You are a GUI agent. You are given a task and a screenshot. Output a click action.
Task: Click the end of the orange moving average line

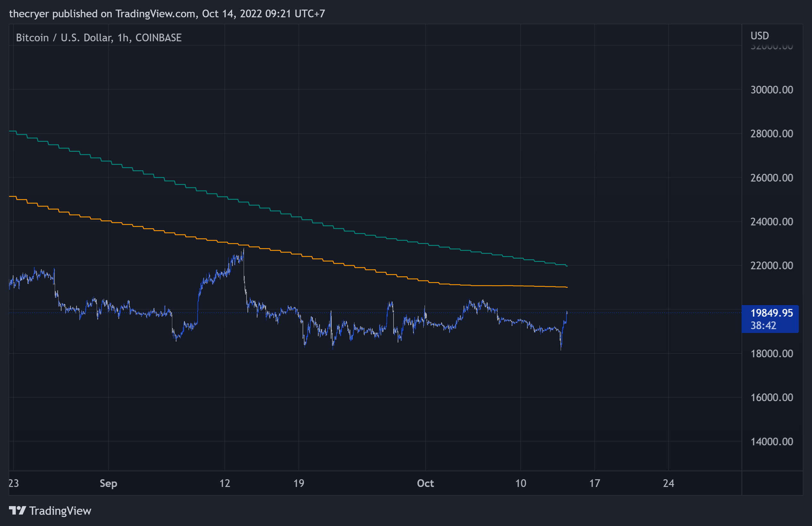[x=567, y=287]
